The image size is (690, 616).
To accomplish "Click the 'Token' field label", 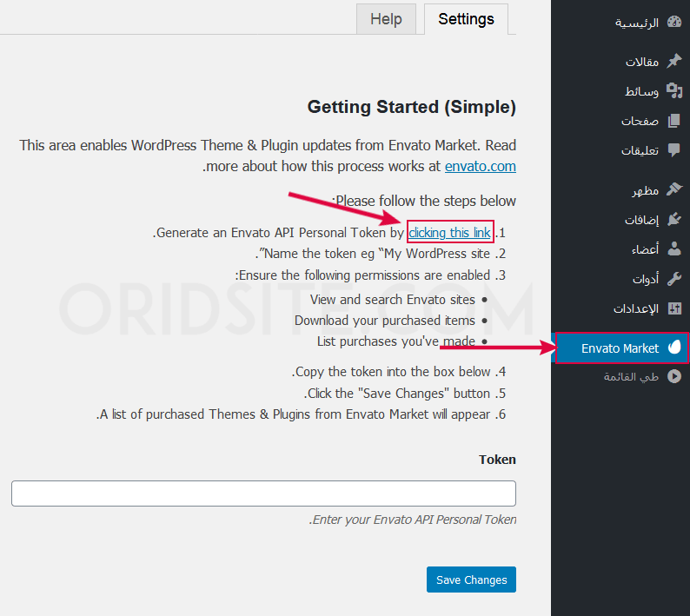I will point(497,460).
